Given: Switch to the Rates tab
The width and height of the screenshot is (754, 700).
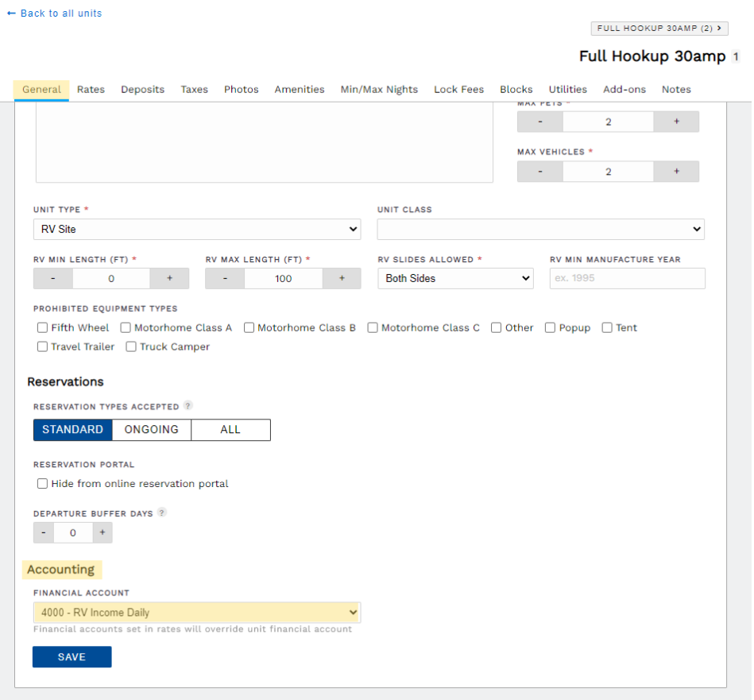Looking at the screenshot, I should 91,89.
